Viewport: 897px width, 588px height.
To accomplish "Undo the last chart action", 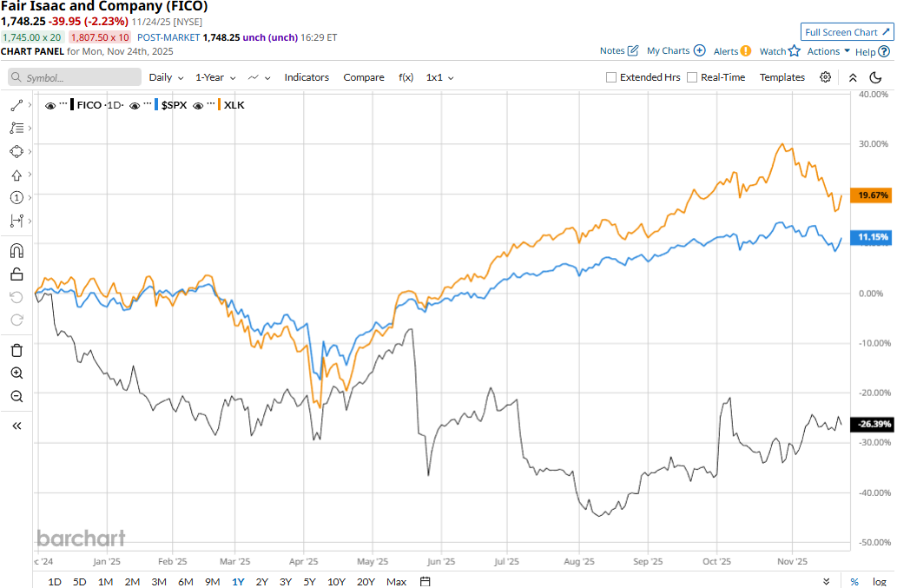I will point(16,297).
